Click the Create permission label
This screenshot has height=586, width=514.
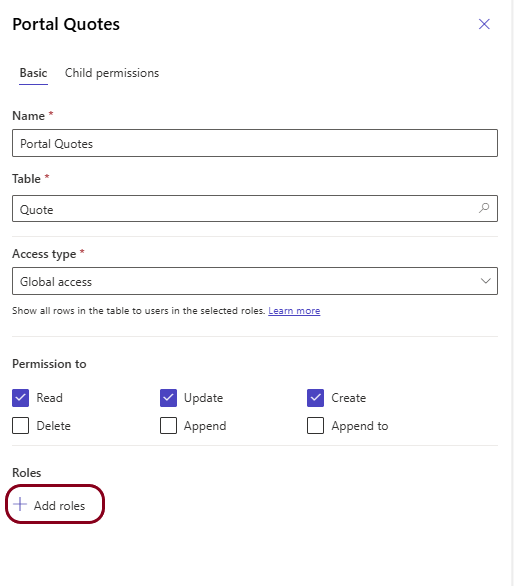(348, 398)
